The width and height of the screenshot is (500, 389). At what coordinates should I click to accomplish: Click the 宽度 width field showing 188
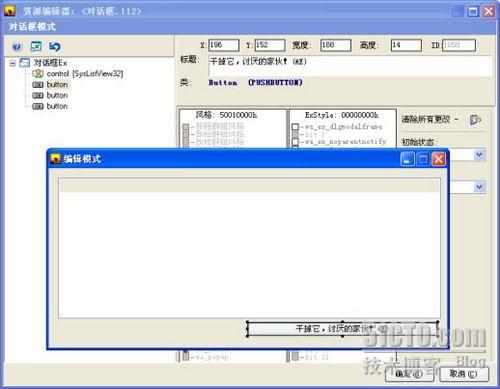click(x=336, y=45)
